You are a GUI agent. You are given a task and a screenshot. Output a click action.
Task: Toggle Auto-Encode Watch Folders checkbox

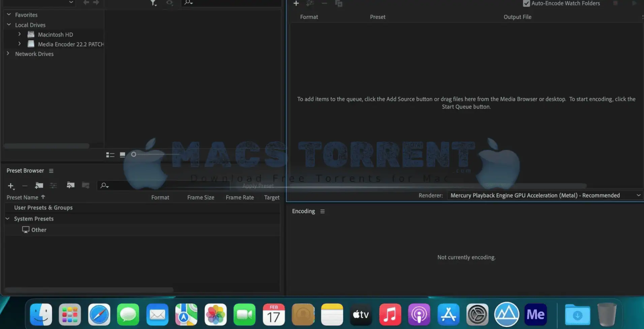click(526, 3)
